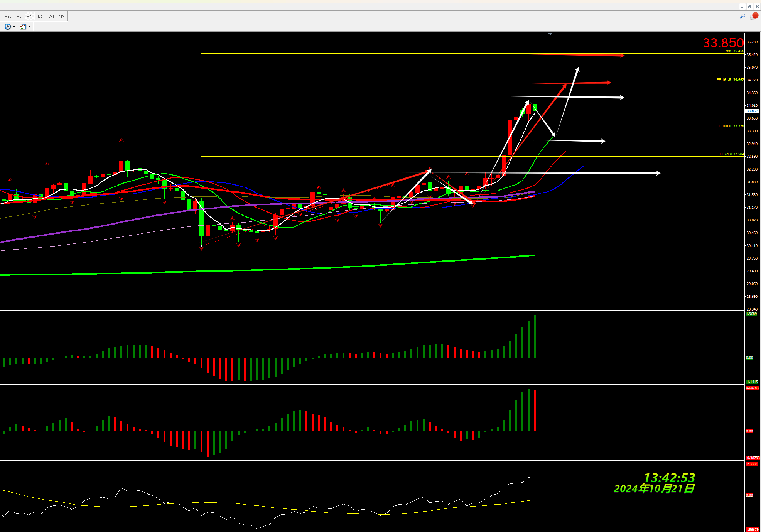Switch chart to H1 timeframe
Screen dimensions: 761x532
click(19, 16)
